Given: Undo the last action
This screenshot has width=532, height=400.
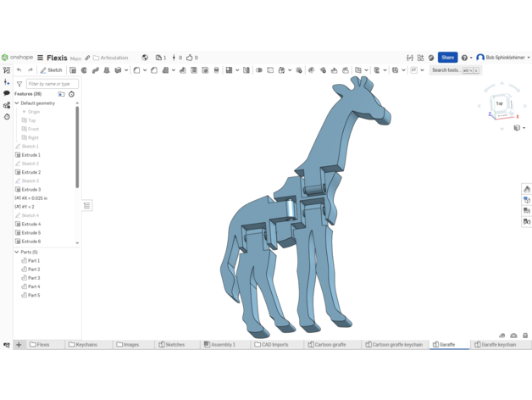Looking at the screenshot, I should [x=19, y=70].
